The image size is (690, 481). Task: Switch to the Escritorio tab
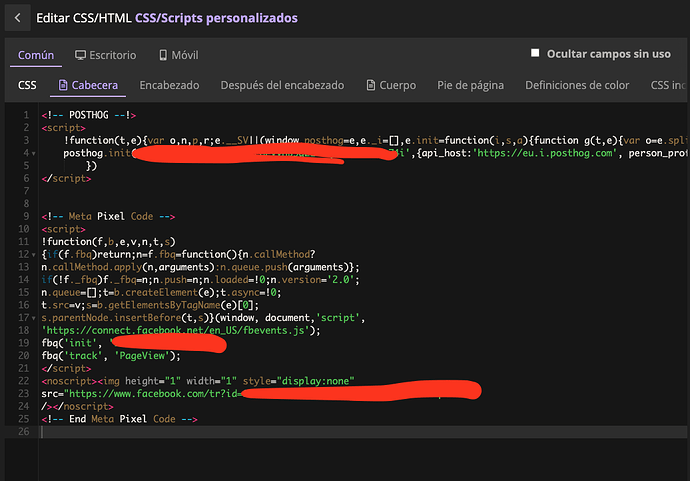(106, 55)
